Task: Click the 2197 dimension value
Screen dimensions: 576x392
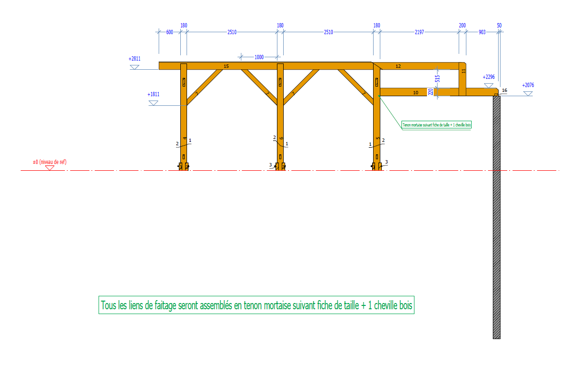Action: pyautogui.click(x=419, y=32)
